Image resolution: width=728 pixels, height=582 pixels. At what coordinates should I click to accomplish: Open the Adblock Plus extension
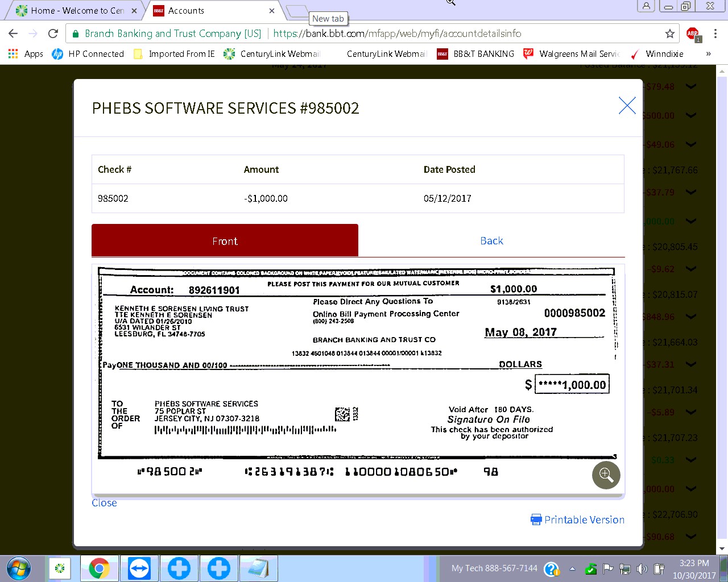coord(693,34)
